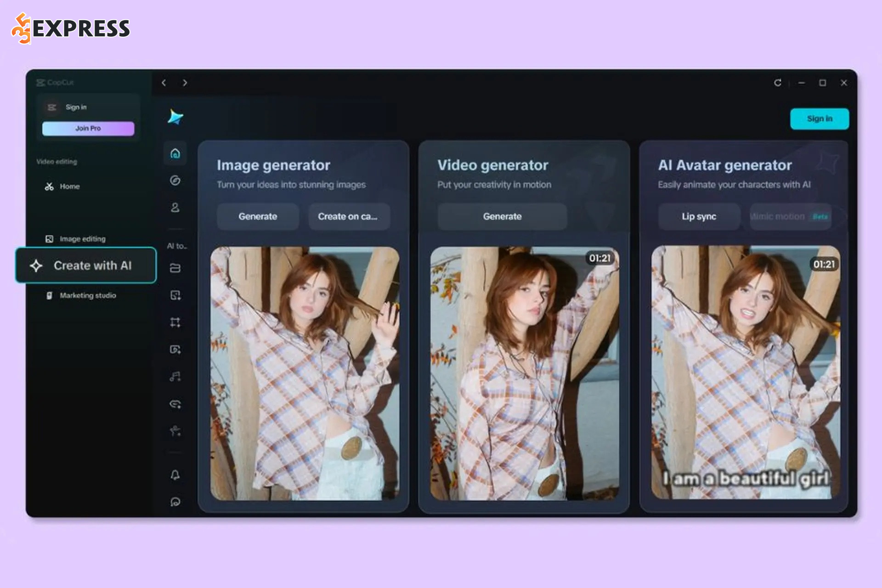Click the refresh icon in title bar
Image resolution: width=882 pixels, height=588 pixels.
[x=777, y=83]
